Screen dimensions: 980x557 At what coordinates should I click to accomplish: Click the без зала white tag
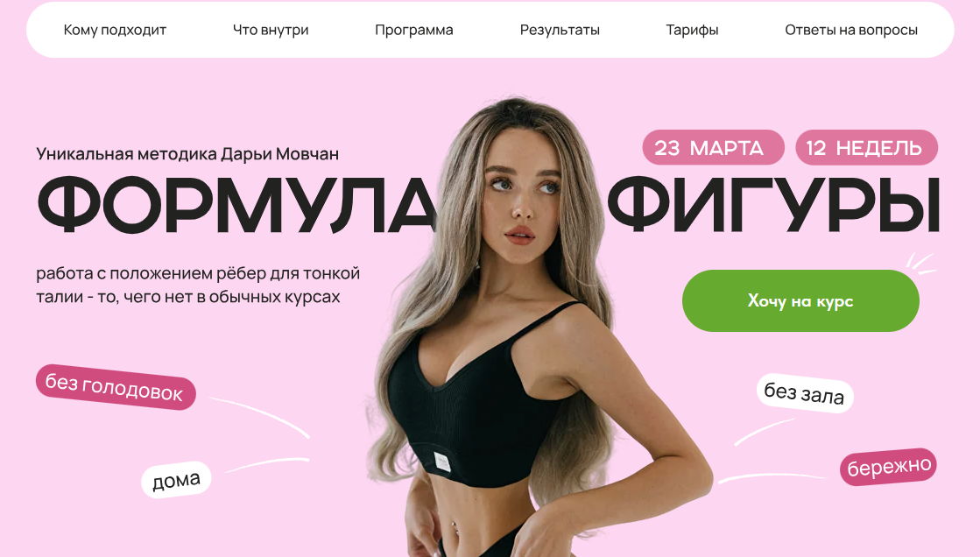point(804,394)
